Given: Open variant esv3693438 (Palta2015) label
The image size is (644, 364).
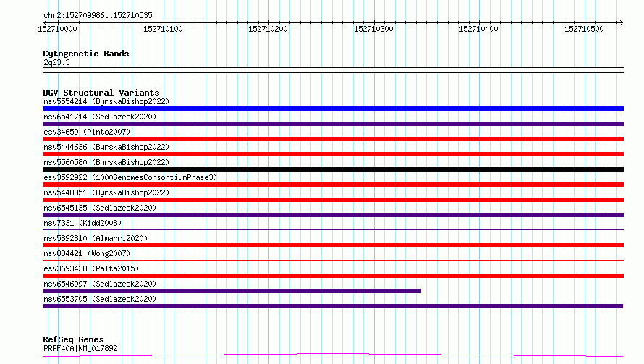Looking at the screenshot, I should [91, 268].
